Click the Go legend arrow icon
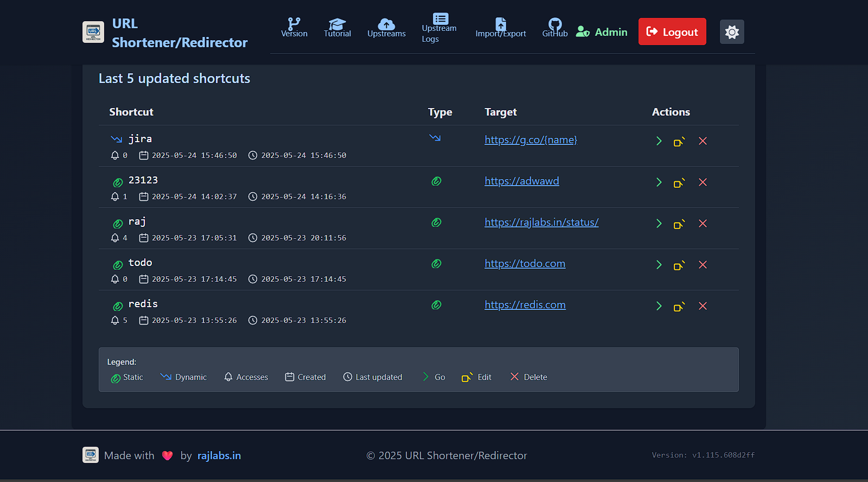Viewport: 868px width, 482px height. coord(426,377)
